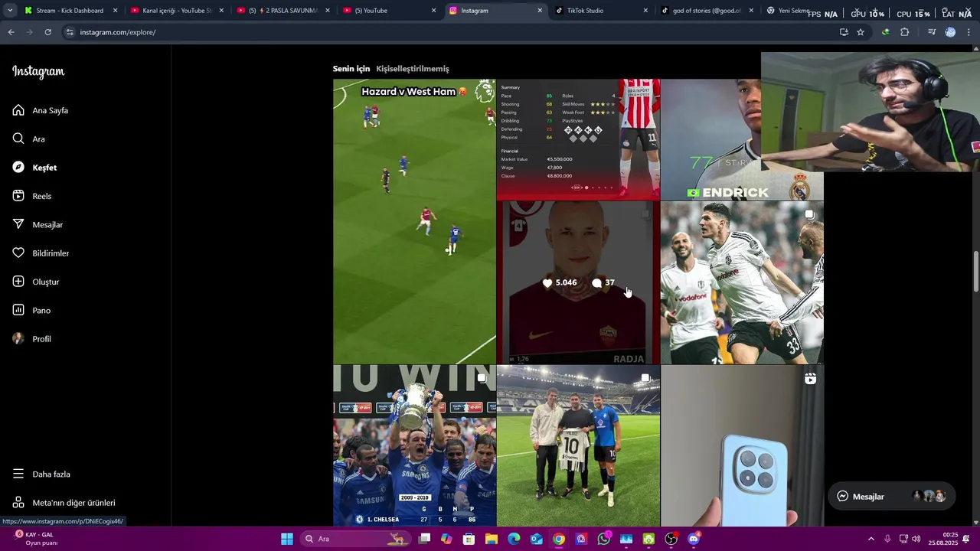This screenshot has width=980, height=551.
Task: Click the install app icon in address bar
Action: pyautogui.click(x=844, y=32)
